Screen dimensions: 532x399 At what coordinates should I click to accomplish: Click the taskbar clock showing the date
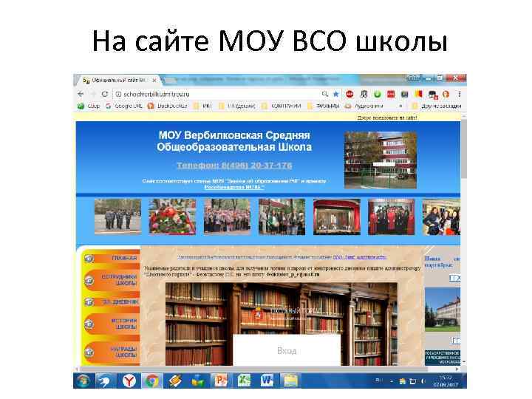pos(446,381)
